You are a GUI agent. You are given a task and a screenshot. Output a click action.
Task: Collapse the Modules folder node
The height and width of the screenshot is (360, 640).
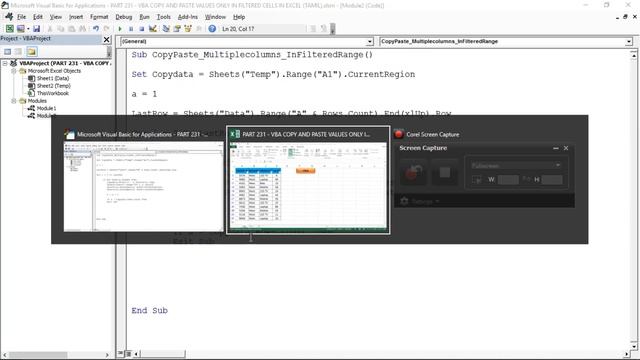click(x=13, y=101)
